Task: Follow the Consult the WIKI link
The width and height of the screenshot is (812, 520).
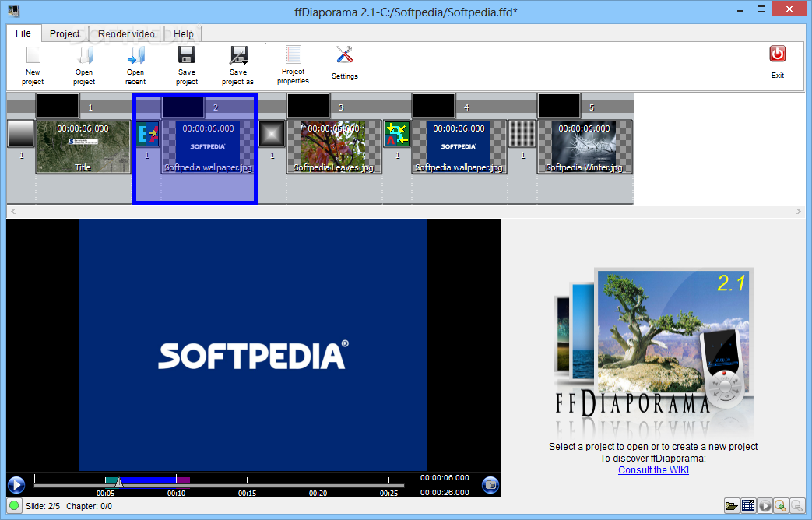Action: pos(653,469)
